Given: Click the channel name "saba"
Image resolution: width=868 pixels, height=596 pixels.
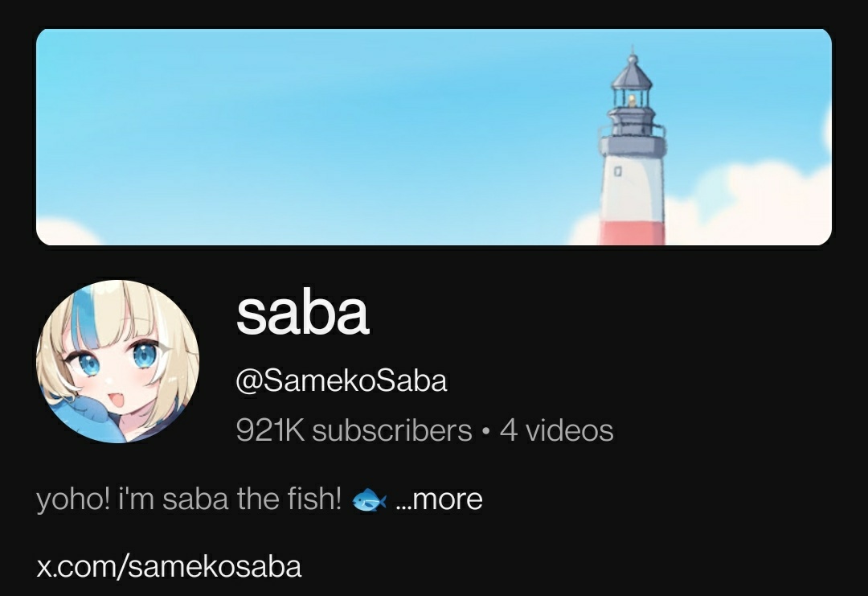Looking at the screenshot, I should 302,313.
